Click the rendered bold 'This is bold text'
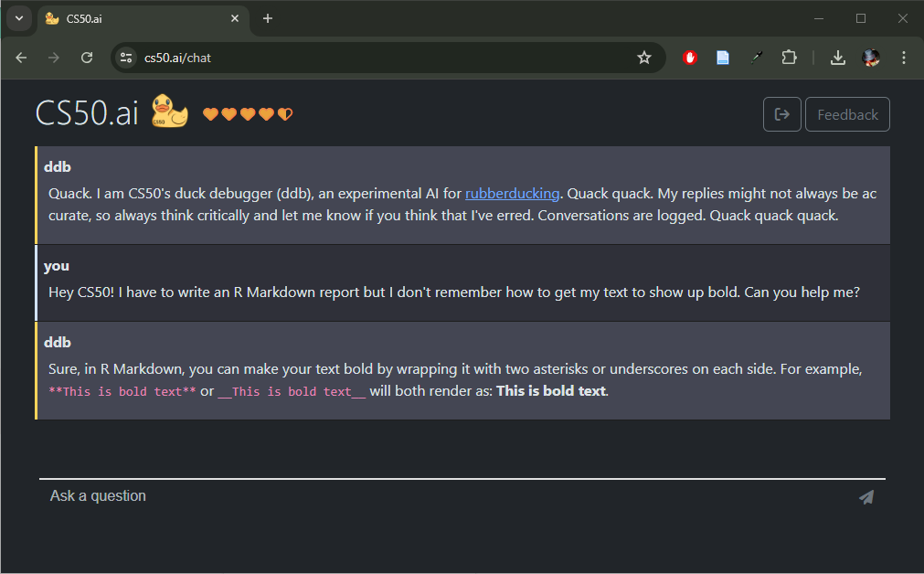Image resolution: width=924 pixels, height=574 pixels. [551, 390]
